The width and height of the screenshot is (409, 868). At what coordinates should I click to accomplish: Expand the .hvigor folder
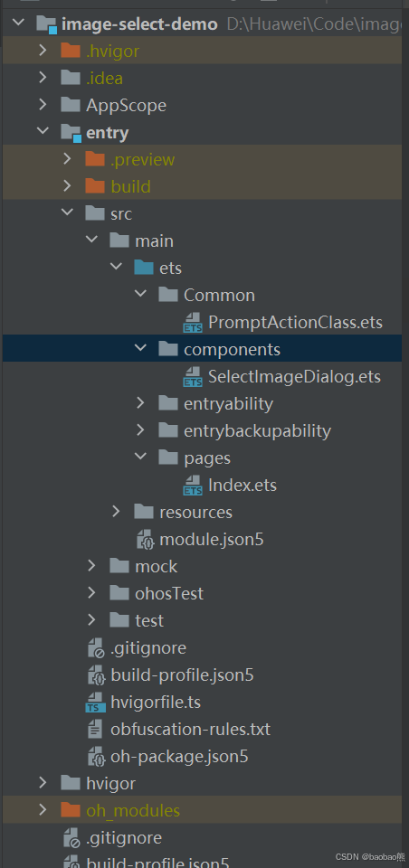pyautogui.click(x=43, y=51)
